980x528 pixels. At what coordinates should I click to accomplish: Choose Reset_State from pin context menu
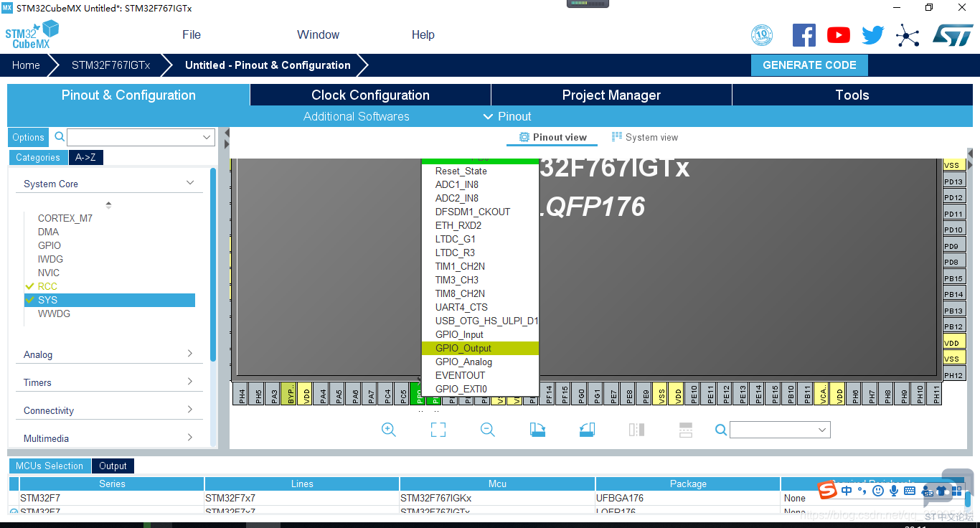tap(480, 171)
